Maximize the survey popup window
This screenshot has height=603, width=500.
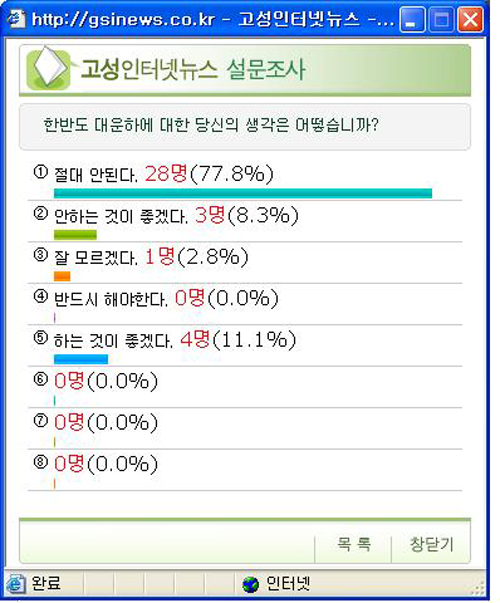click(x=441, y=19)
